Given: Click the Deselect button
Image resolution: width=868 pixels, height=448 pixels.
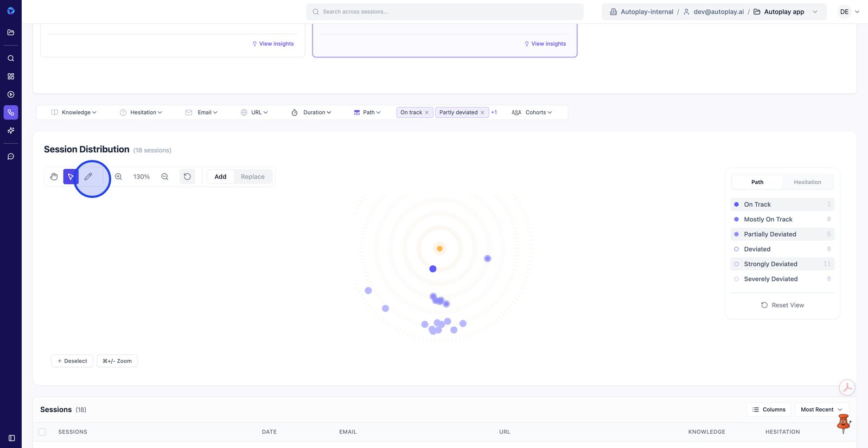Looking at the screenshot, I should coord(72,361).
